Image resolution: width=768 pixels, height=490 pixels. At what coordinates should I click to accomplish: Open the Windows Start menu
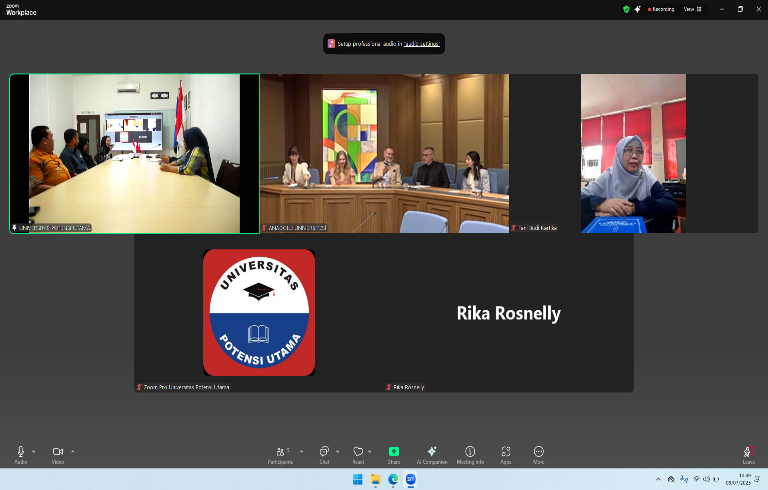tap(357, 480)
